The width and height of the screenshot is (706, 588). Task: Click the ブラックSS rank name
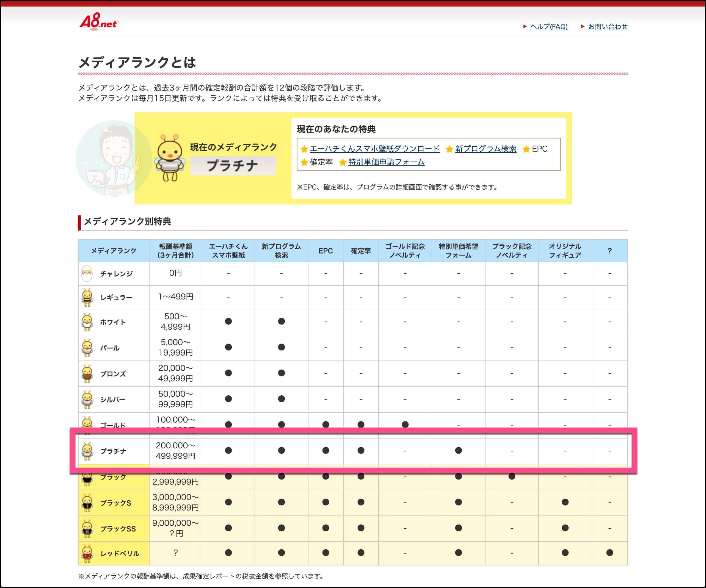(x=118, y=529)
